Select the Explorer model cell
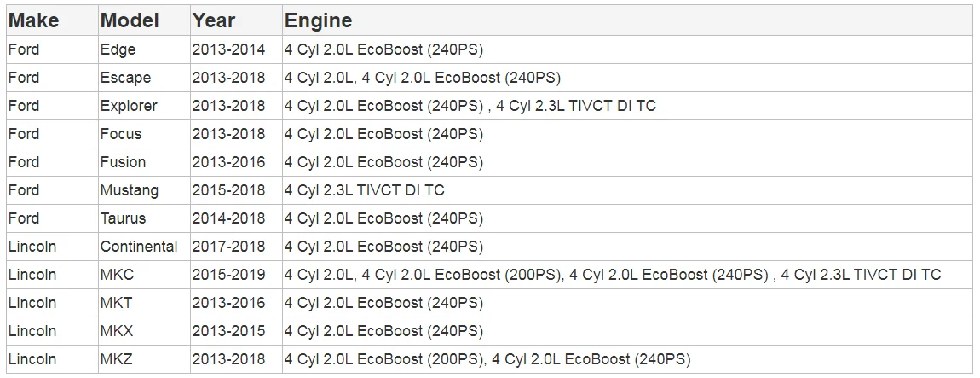Image resolution: width=980 pixels, height=378 pixels. 129,106
